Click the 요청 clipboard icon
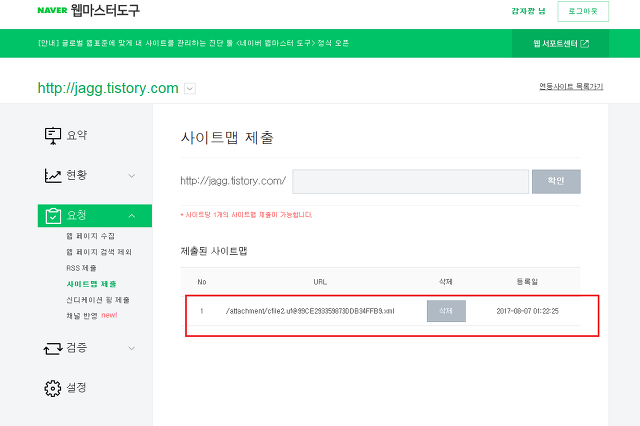This screenshot has height=426, width=640. (x=53, y=215)
